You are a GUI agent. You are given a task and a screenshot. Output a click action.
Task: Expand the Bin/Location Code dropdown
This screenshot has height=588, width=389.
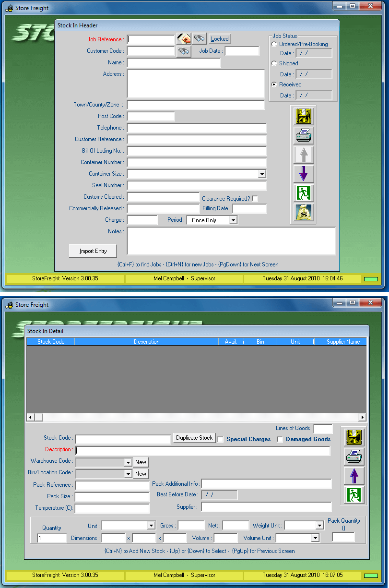click(128, 474)
